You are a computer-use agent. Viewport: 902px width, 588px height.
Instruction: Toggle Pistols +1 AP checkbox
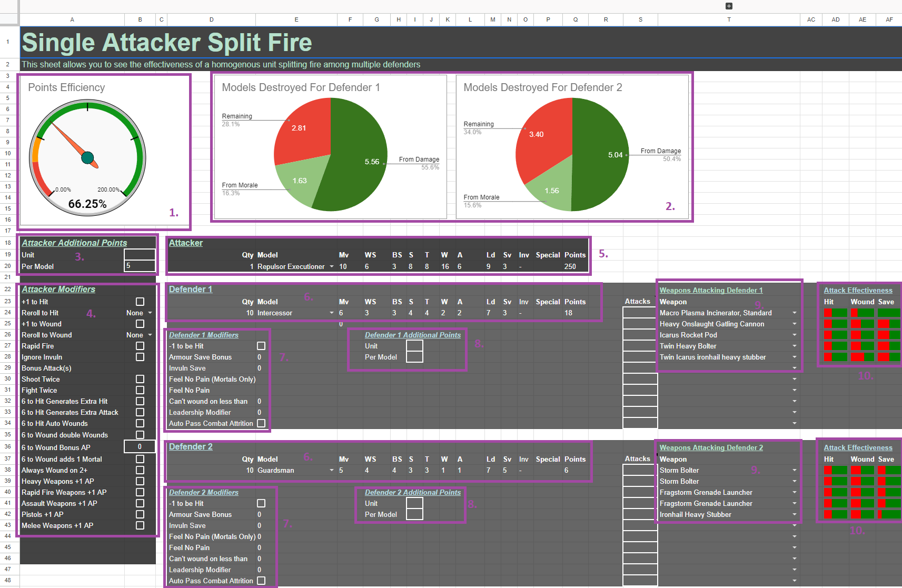(140, 514)
